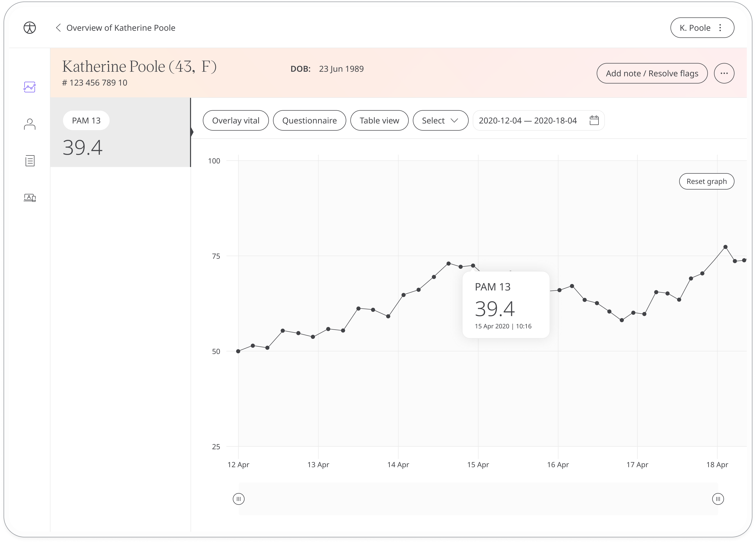The height and width of the screenshot is (543, 756).
Task: Click the patient avatar icon top-left
Action: pos(30,28)
